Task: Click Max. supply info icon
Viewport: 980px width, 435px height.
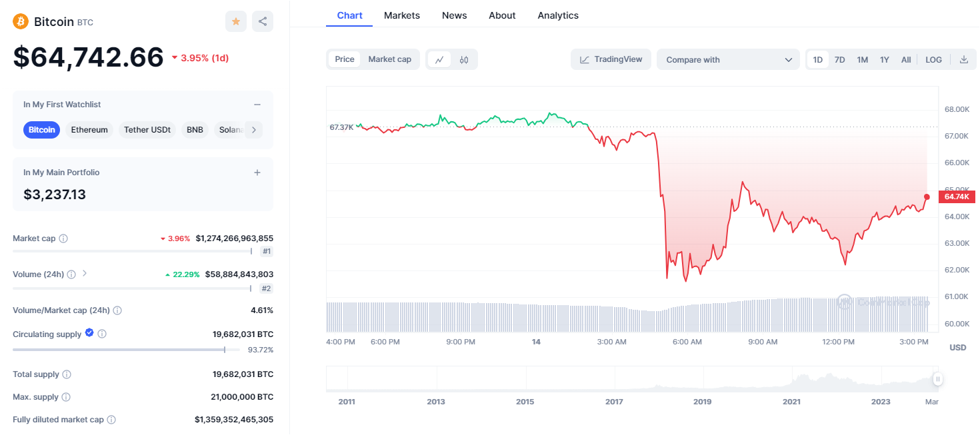Action: [x=66, y=397]
